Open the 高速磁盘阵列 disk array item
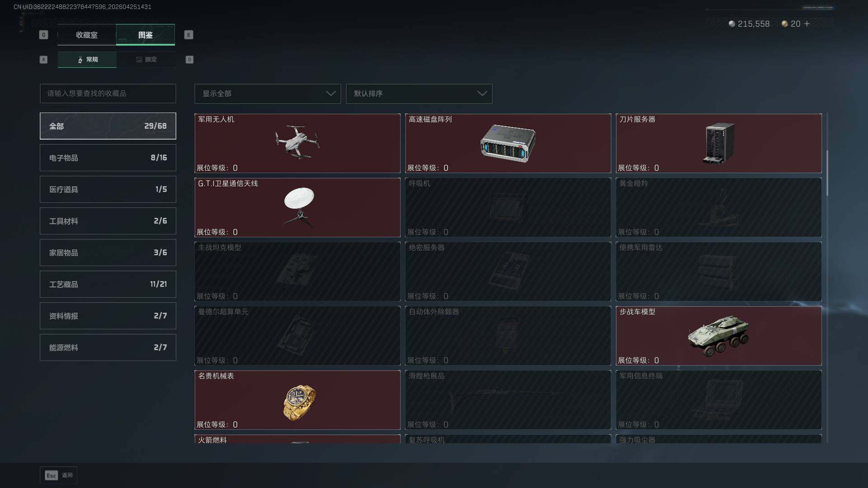The image size is (868, 488). (508, 143)
